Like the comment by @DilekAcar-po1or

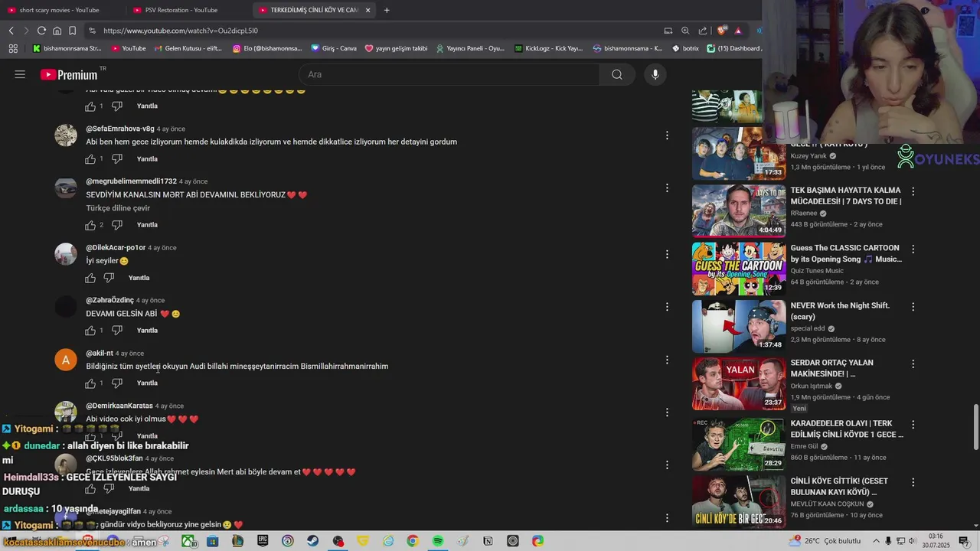pyautogui.click(x=90, y=278)
